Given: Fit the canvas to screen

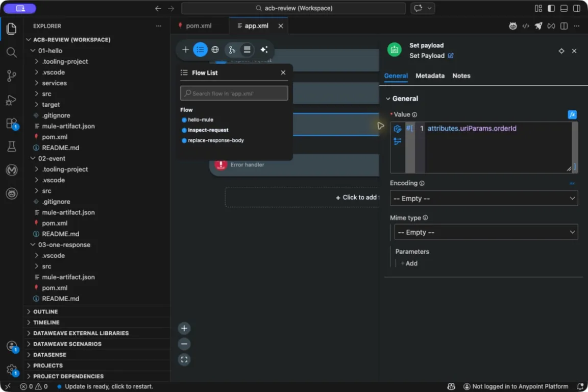Looking at the screenshot, I should pyautogui.click(x=184, y=360).
